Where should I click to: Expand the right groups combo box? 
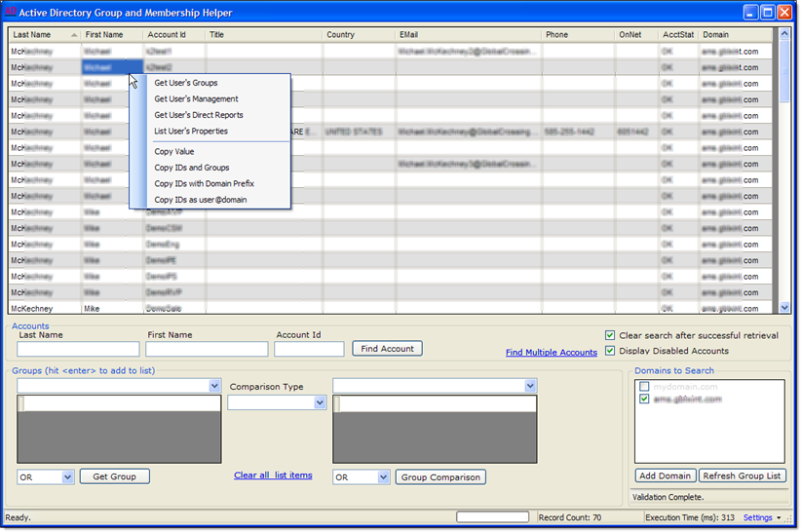point(530,386)
